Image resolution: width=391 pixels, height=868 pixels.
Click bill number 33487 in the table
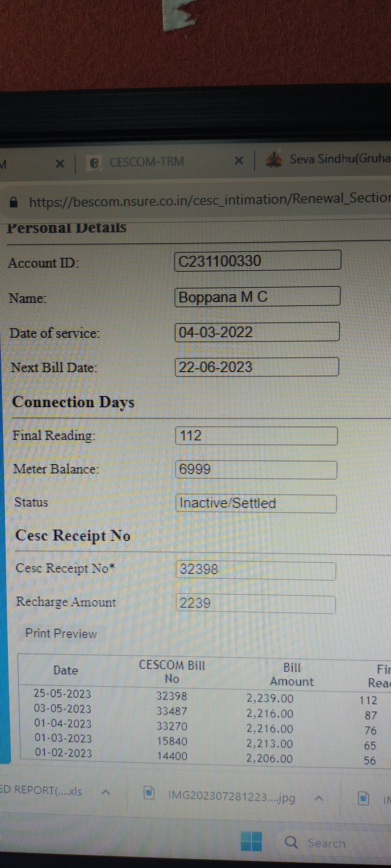pyautogui.click(x=172, y=711)
